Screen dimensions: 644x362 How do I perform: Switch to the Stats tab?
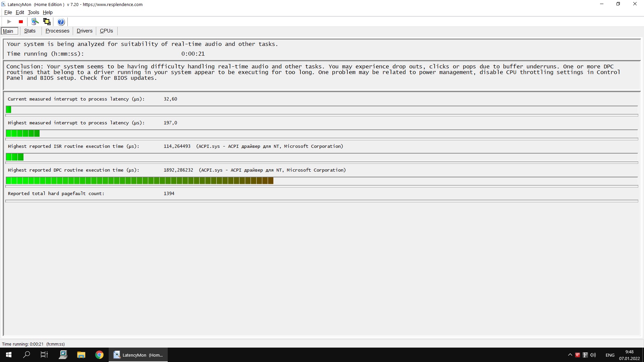click(x=30, y=31)
